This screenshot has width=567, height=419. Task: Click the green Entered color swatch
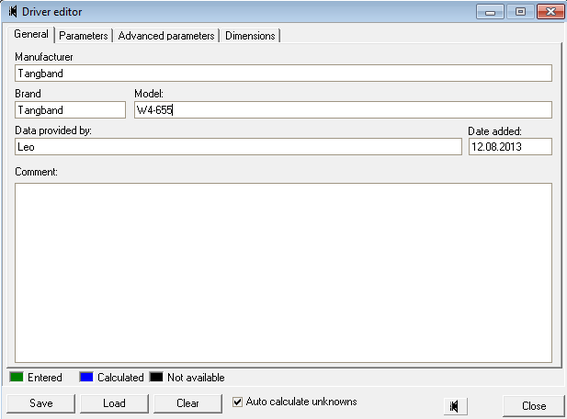pyautogui.click(x=17, y=377)
